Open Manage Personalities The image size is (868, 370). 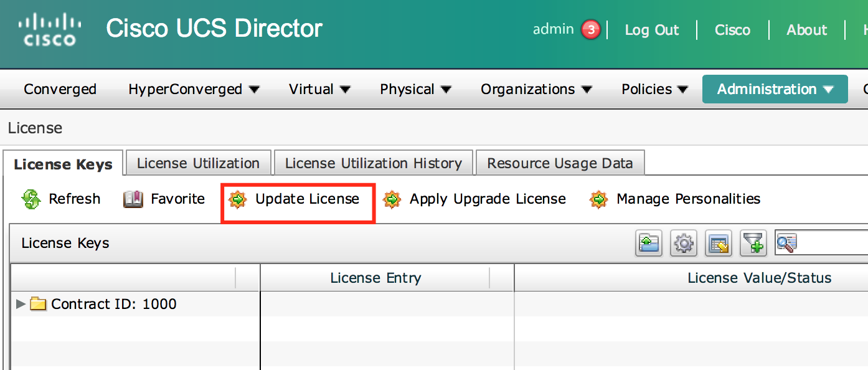pos(676,199)
